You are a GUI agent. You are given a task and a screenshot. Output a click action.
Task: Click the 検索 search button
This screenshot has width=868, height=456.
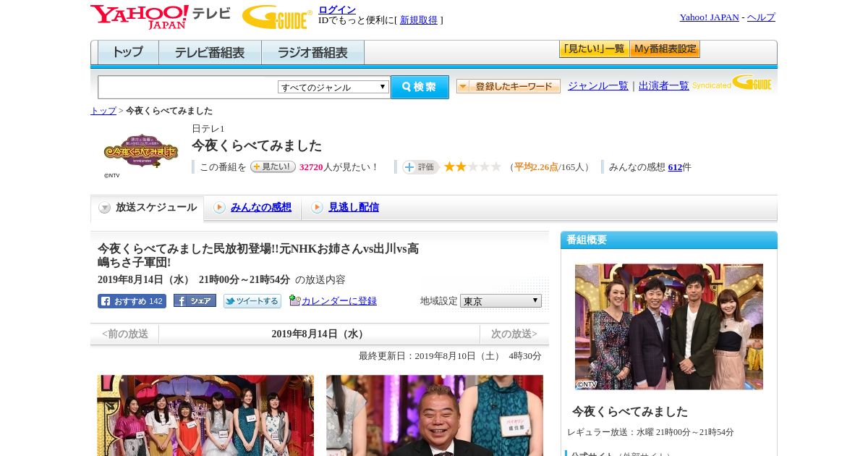coord(420,87)
